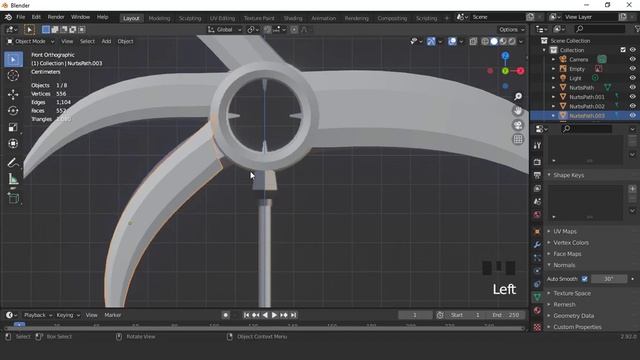Screen dimensions: 640x360
Task: Toggle the camera view icon
Action: (x=518, y=125)
